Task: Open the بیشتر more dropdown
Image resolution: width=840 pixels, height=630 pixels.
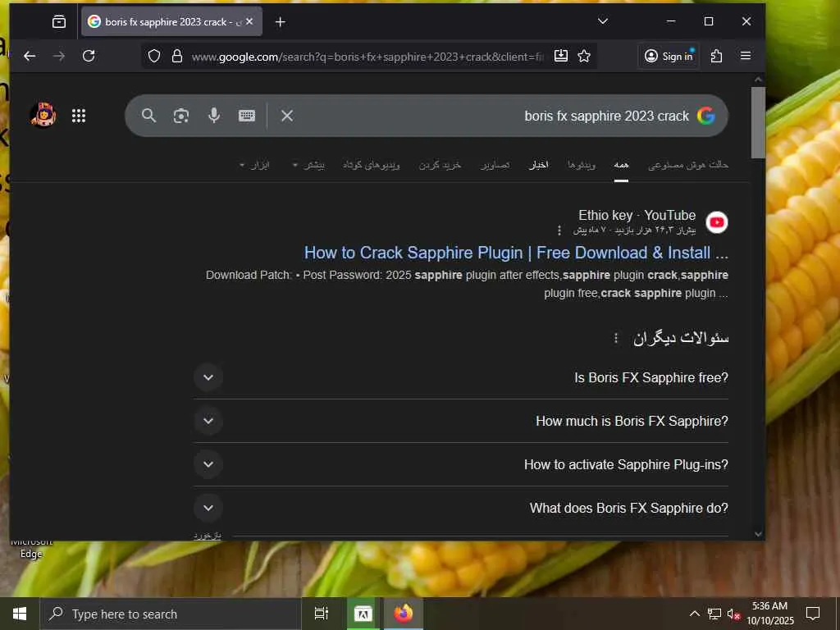Action: point(308,164)
